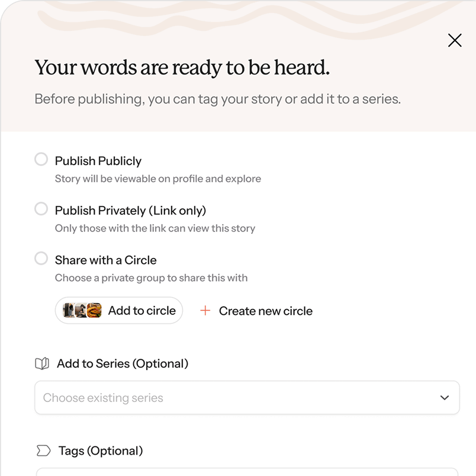The image size is (476, 476).
Task: Expand the series list via chevron arrow
Action: coord(445,398)
